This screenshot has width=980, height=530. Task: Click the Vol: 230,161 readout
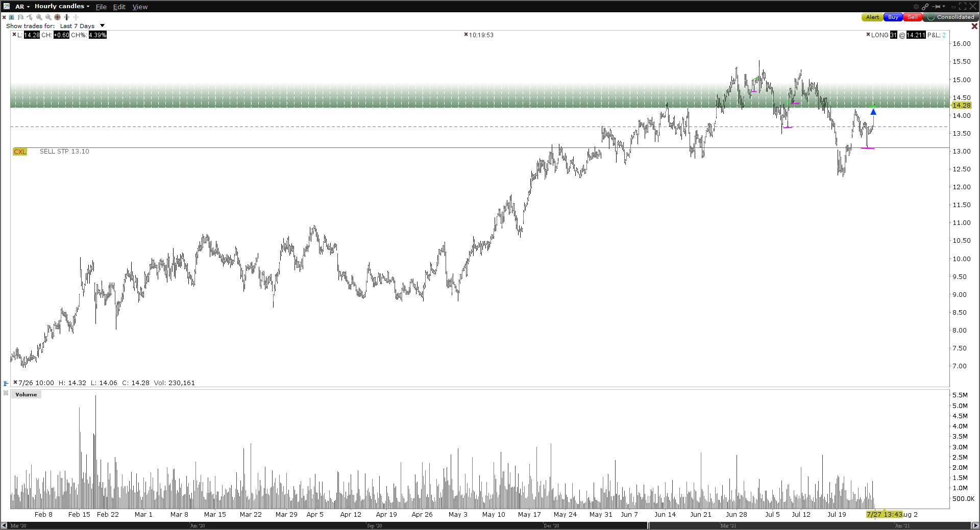175,383
